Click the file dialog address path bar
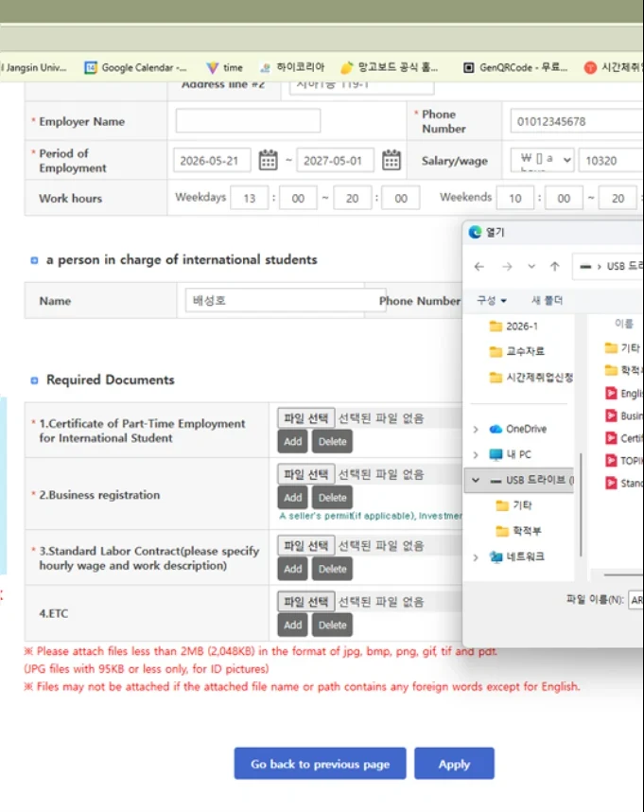The height and width of the screenshot is (812, 644). click(x=608, y=266)
